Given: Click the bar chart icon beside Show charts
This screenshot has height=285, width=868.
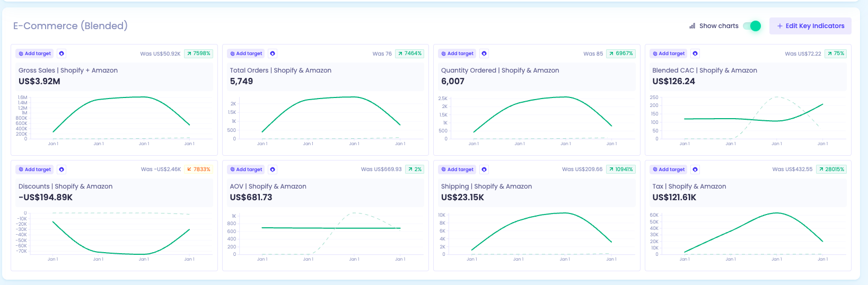Looking at the screenshot, I should pyautogui.click(x=692, y=26).
